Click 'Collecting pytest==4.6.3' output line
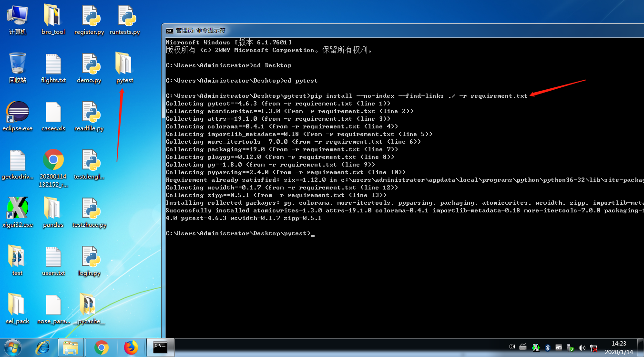The image size is (644, 357). 278,104
